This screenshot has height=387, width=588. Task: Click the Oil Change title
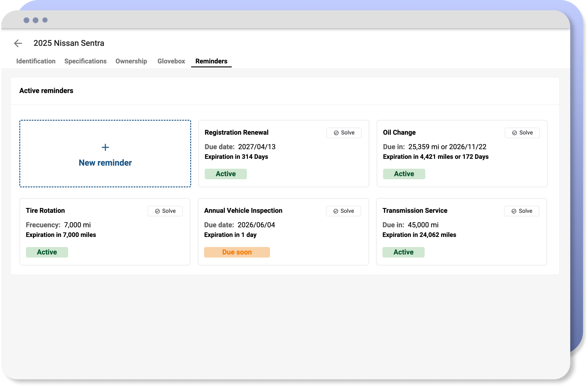tap(399, 133)
